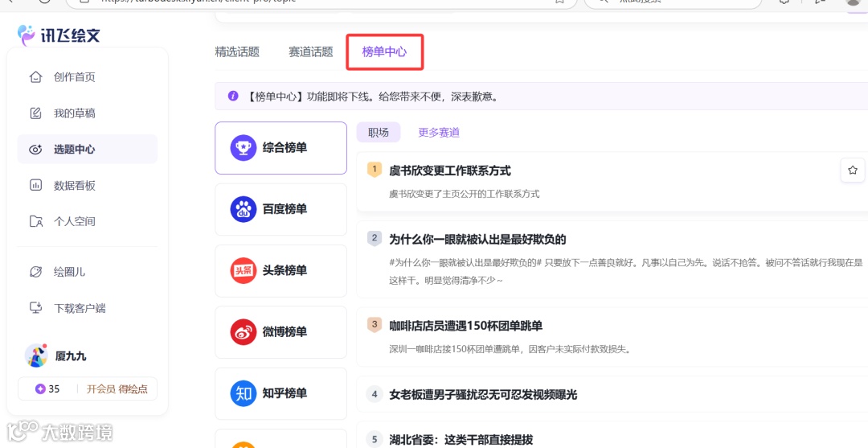Open 更多赛道 options
This screenshot has height=448, width=868.
pyautogui.click(x=439, y=133)
